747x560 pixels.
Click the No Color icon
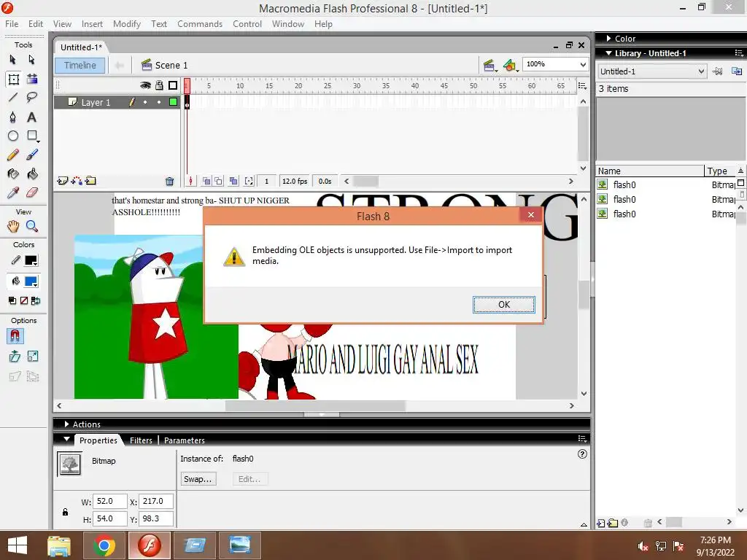click(x=24, y=300)
